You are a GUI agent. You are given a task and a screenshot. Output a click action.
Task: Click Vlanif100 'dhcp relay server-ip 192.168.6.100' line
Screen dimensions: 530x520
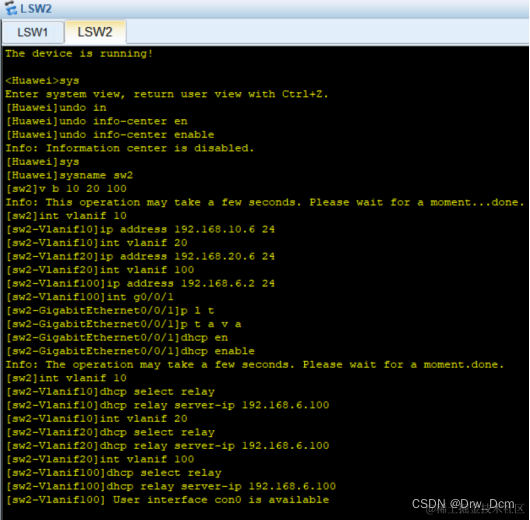pyautogui.click(x=171, y=486)
